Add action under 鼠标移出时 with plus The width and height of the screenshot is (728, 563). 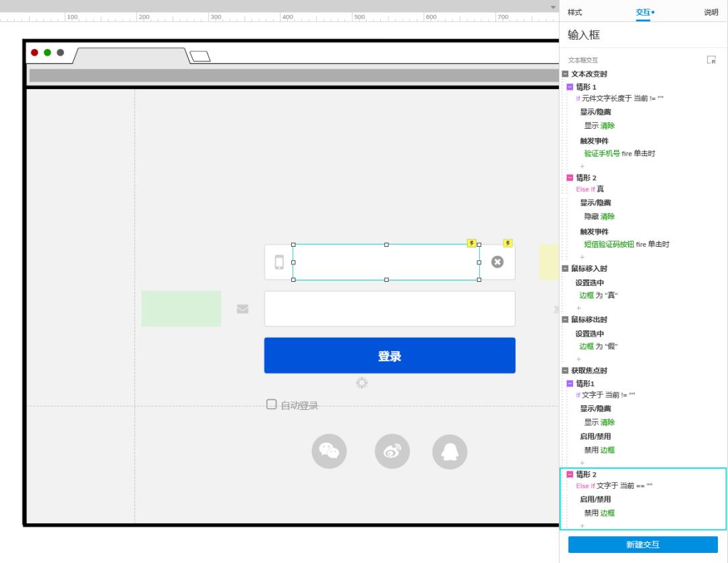tap(578, 359)
